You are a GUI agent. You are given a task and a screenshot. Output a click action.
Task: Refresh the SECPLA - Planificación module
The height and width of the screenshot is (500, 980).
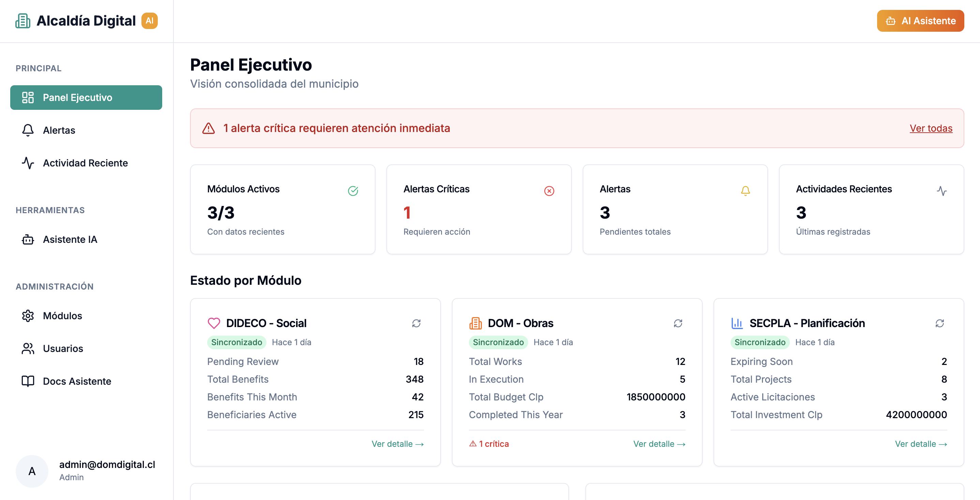940,323
